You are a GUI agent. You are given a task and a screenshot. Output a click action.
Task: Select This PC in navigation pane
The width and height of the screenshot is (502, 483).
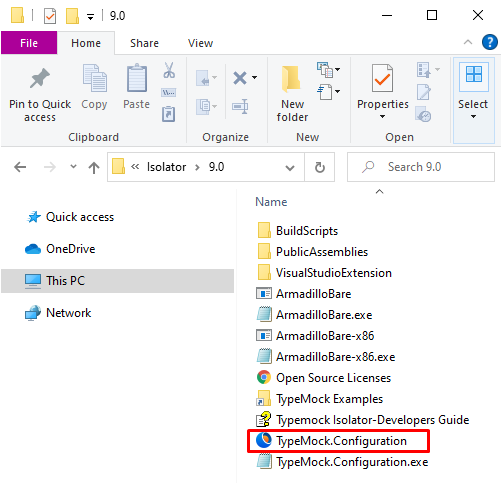(117, 281)
